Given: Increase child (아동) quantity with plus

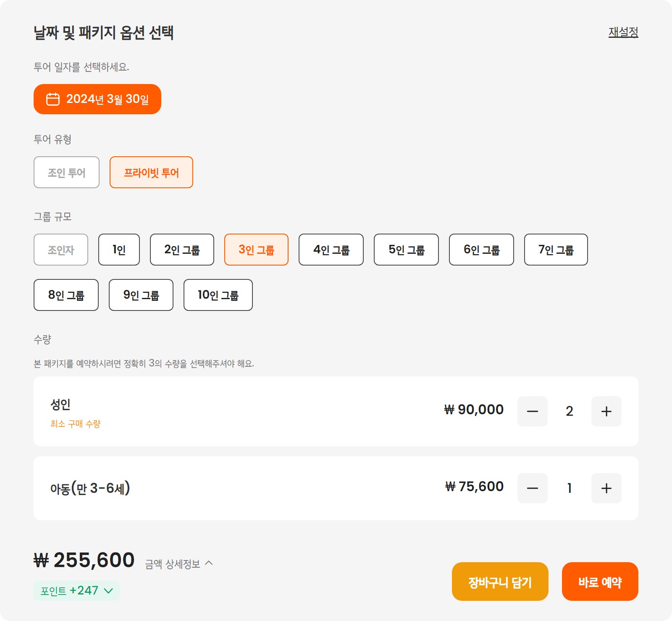Looking at the screenshot, I should [x=606, y=488].
